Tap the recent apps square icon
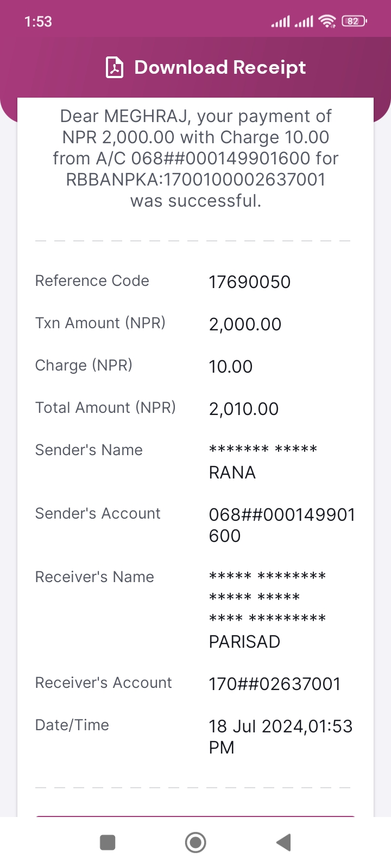 click(108, 843)
